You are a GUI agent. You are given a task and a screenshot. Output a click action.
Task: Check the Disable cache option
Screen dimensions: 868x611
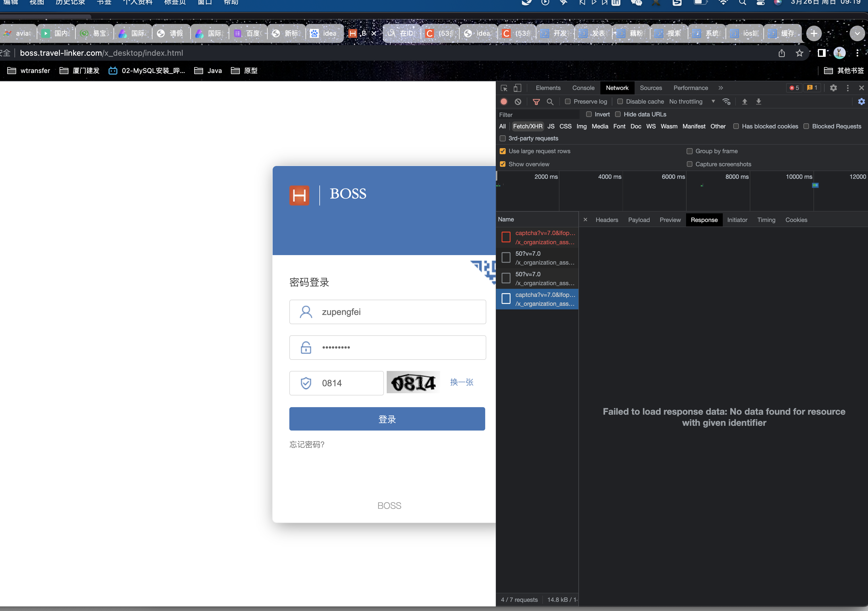620,101
